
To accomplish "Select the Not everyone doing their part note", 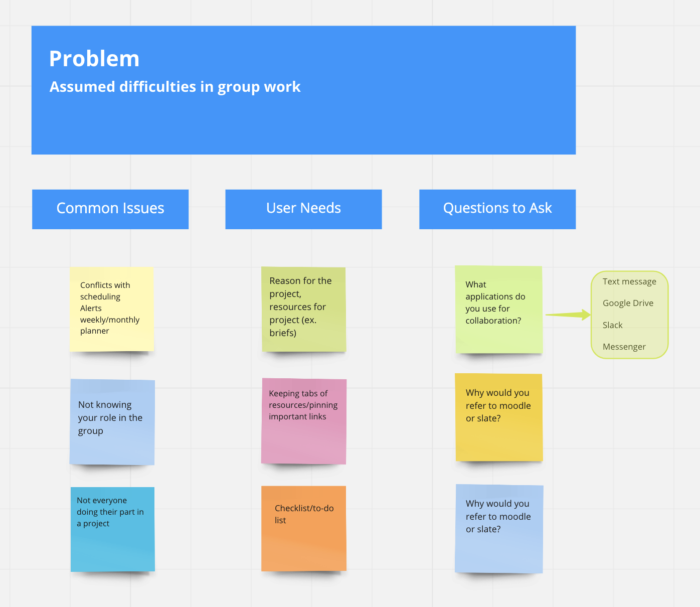I will pos(113,529).
